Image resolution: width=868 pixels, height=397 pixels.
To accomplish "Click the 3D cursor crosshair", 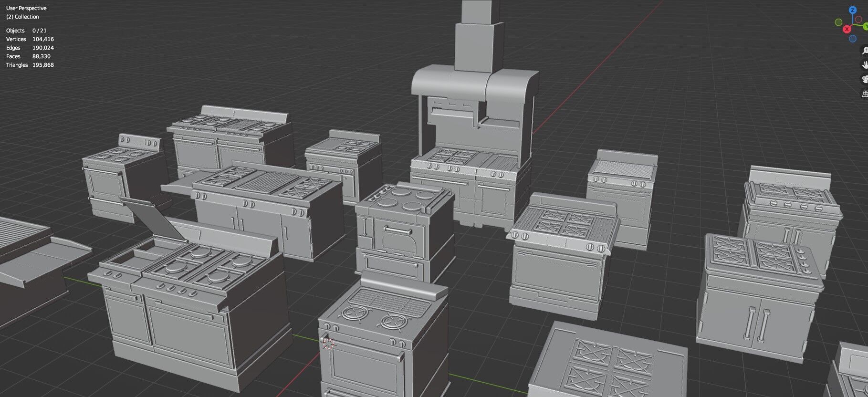I will (328, 343).
